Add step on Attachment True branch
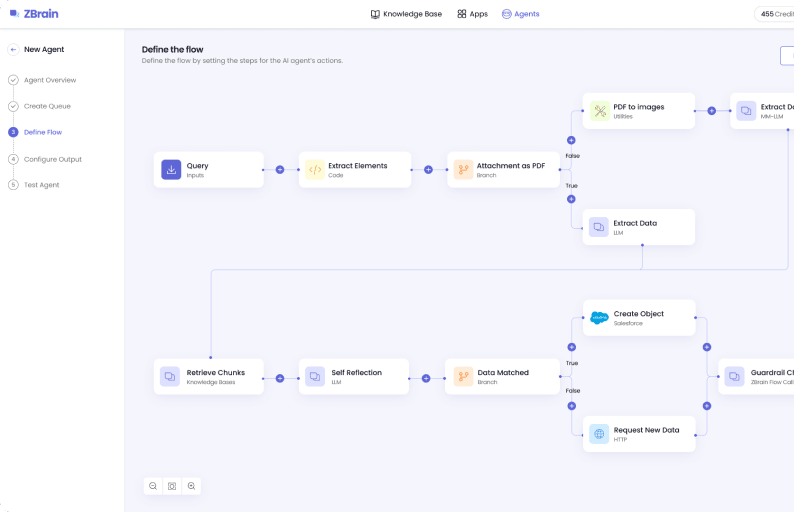Screen dimensions: 794x512 click(571, 199)
